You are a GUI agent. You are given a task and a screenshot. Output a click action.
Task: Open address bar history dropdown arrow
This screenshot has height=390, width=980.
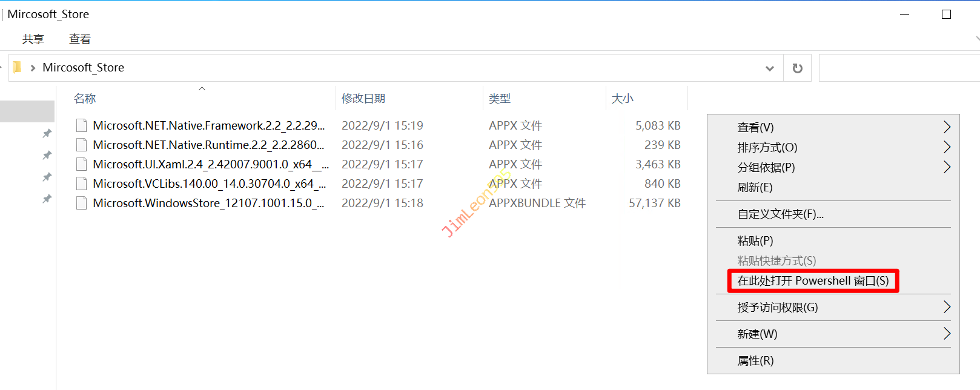point(769,68)
